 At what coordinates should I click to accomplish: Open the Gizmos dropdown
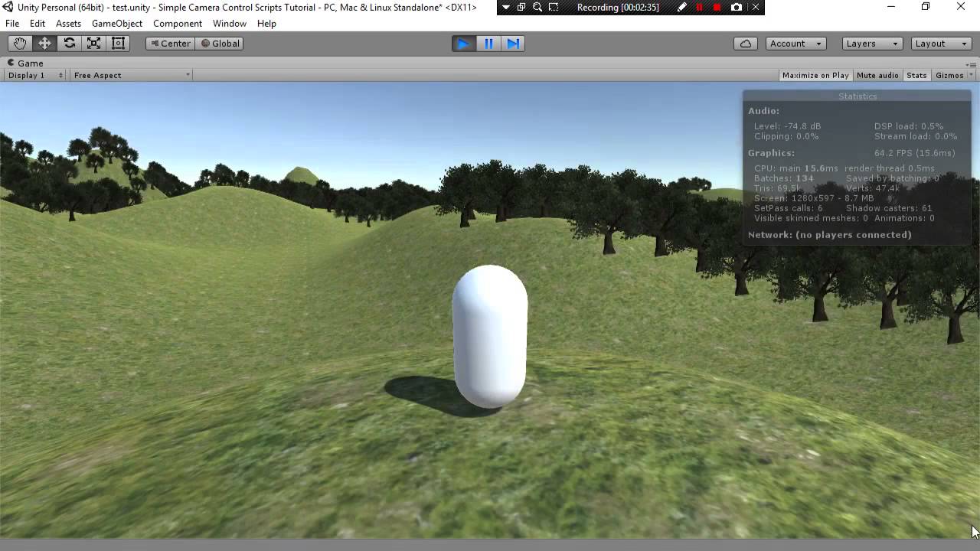(952, 75)
